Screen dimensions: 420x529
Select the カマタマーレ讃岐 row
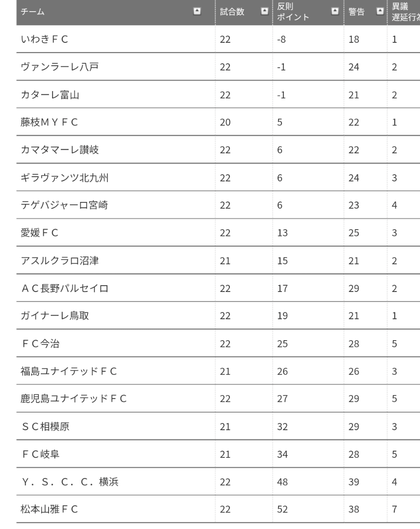click(218, 150)
